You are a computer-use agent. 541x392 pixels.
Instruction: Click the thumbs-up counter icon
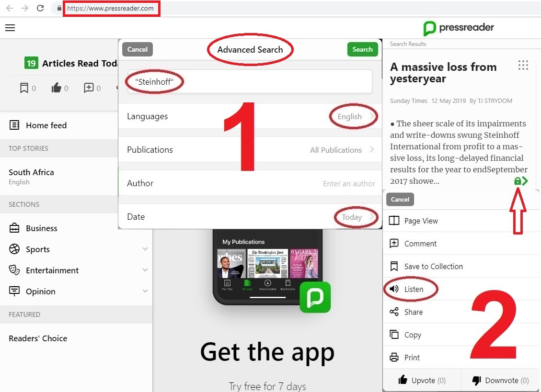click(56, 88)
